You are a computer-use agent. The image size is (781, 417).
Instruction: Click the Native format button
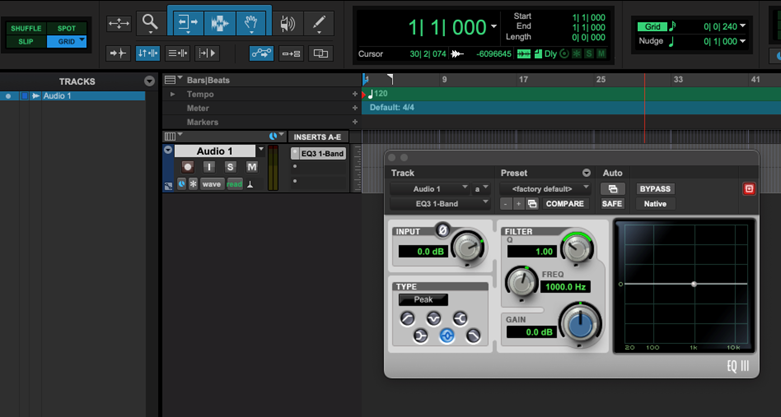[655, 204]
